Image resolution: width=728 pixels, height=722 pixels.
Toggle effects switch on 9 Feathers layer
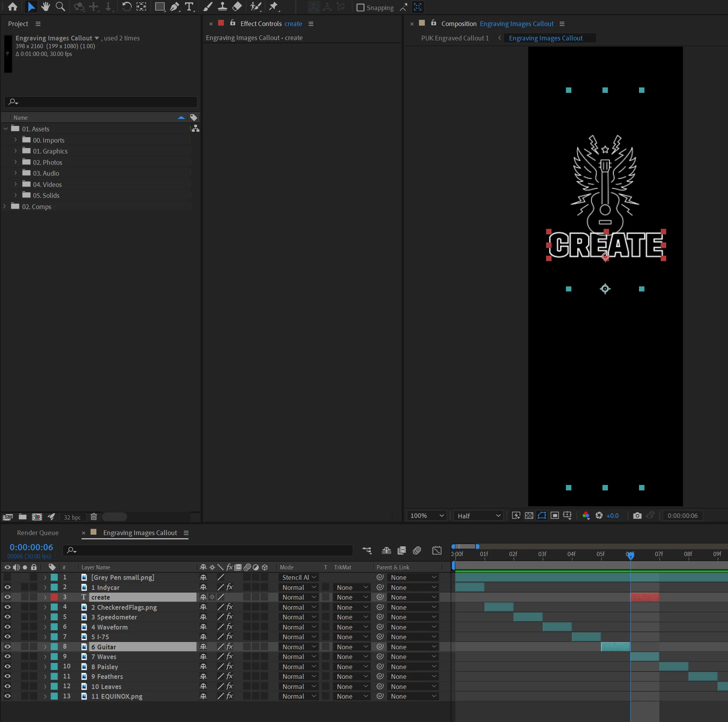[x=230, y=676]
